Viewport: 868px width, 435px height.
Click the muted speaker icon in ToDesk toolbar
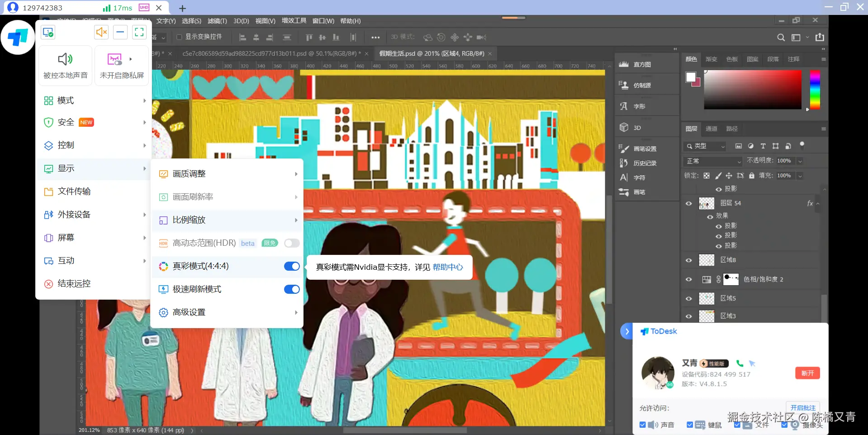click(x=101, y=32)
